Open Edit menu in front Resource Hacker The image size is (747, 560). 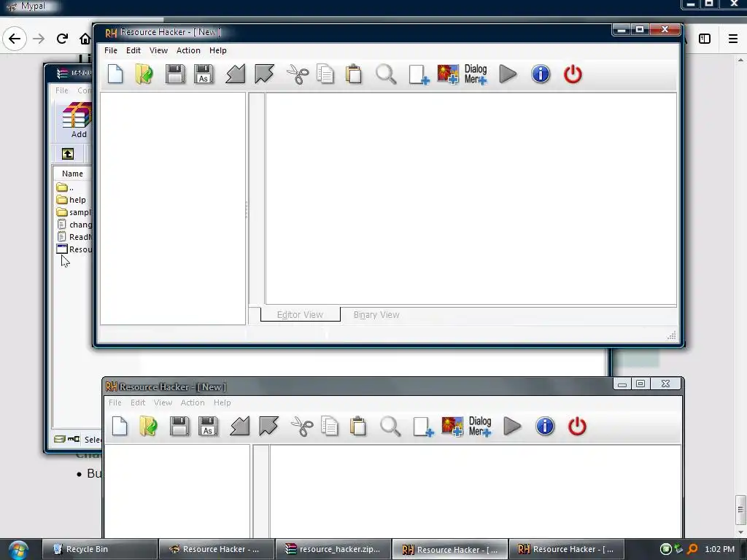pyautogui.click(x=133, y=50)
